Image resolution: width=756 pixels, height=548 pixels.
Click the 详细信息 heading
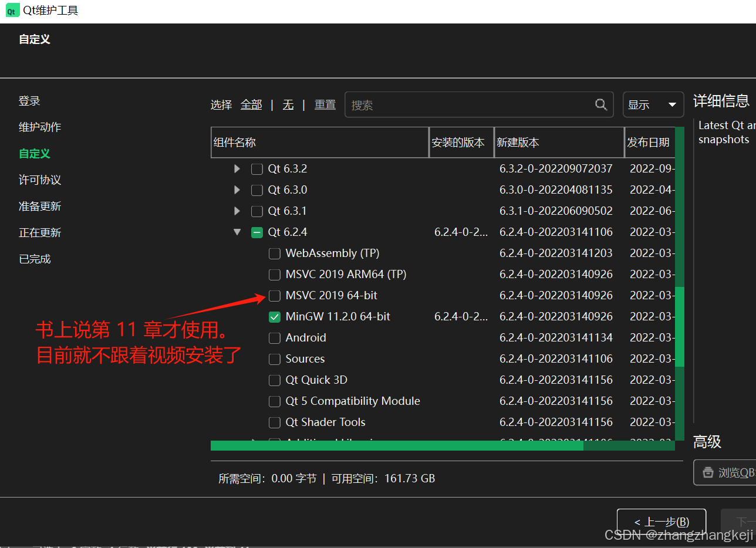click(x=721, y=101)
